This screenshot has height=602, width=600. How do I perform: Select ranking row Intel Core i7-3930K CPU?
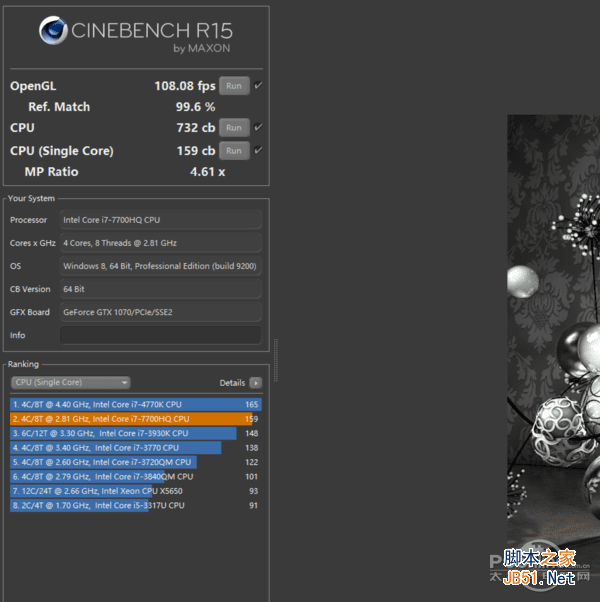(x=136, y=433)
